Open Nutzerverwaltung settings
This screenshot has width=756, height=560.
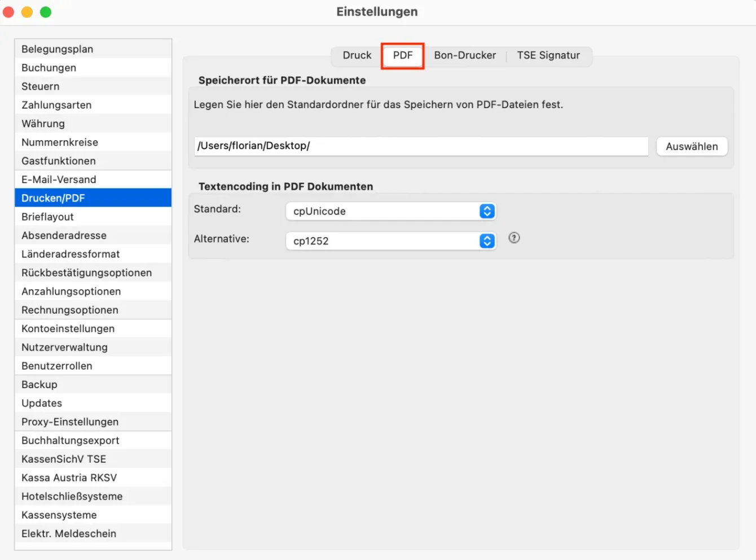(x=93, y=347)
